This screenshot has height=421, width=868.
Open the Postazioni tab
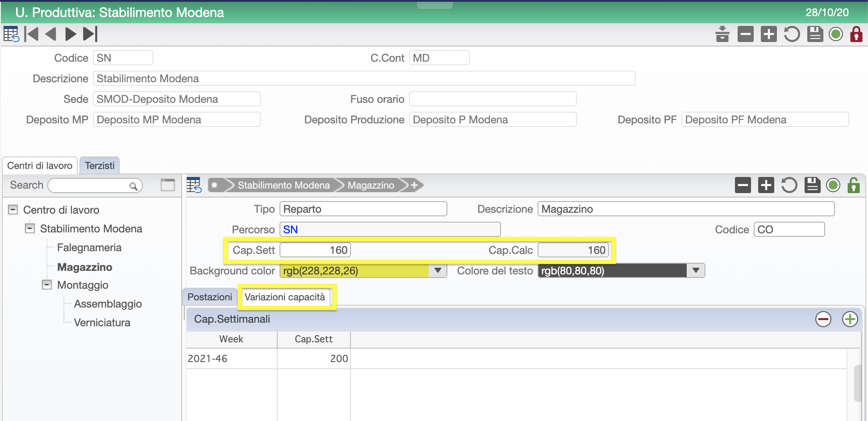pos(210,297)
